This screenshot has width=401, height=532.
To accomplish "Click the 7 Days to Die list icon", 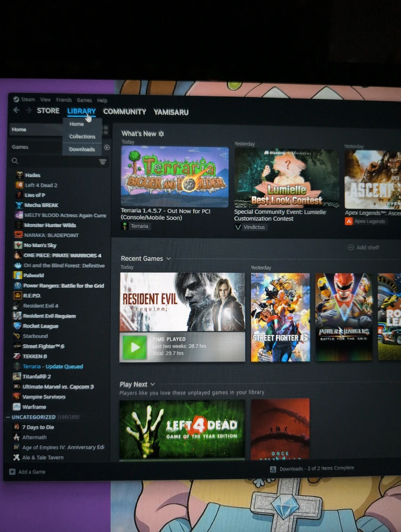I will [x=17, y=427].
